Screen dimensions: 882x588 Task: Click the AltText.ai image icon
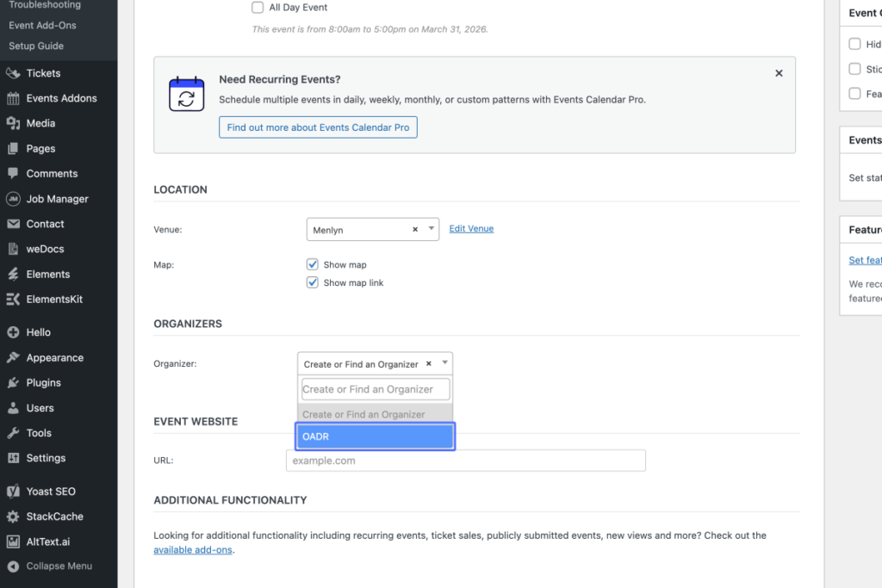13,542
